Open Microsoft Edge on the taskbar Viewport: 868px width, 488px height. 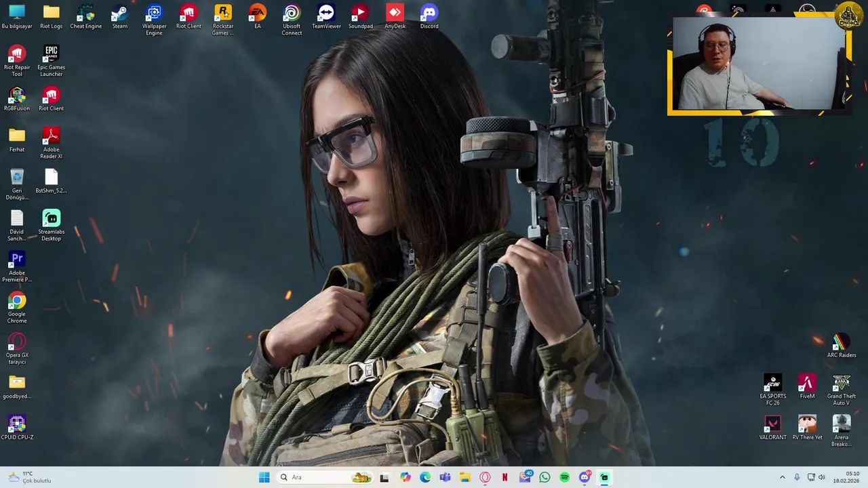click(x=425, y=477)
